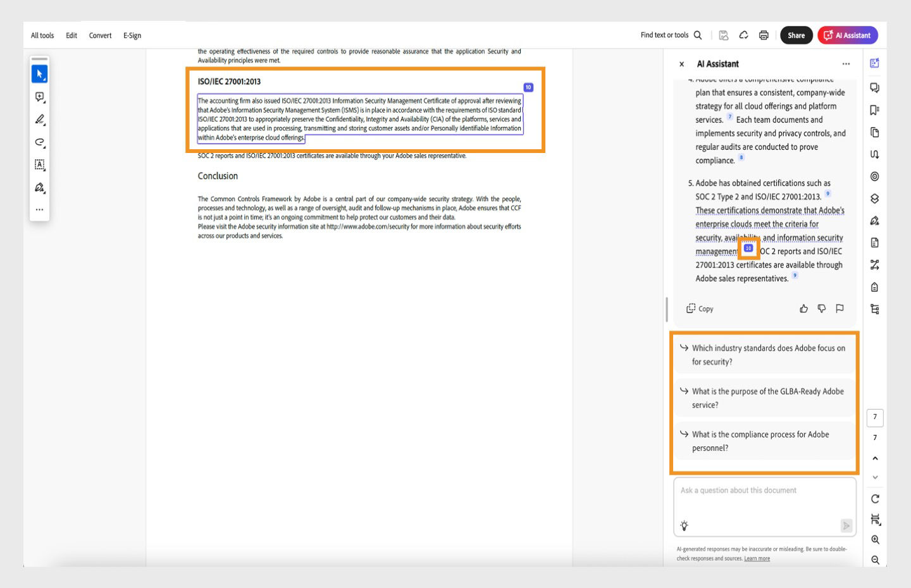The width and height of the screenshot is (911, 588).
Task: Click citation 10 in the AI response
Action: point(748,248)
